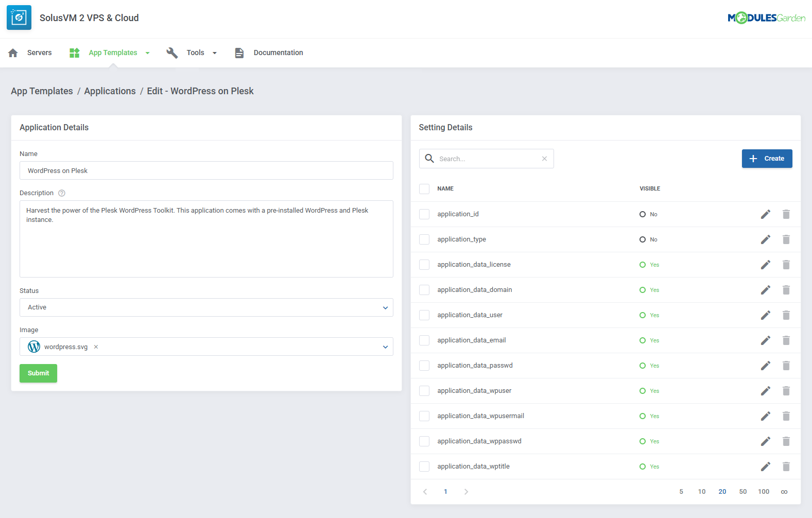Click the Search settings input field
Viewport: 812px width, 518px height.
coord(487,159)
